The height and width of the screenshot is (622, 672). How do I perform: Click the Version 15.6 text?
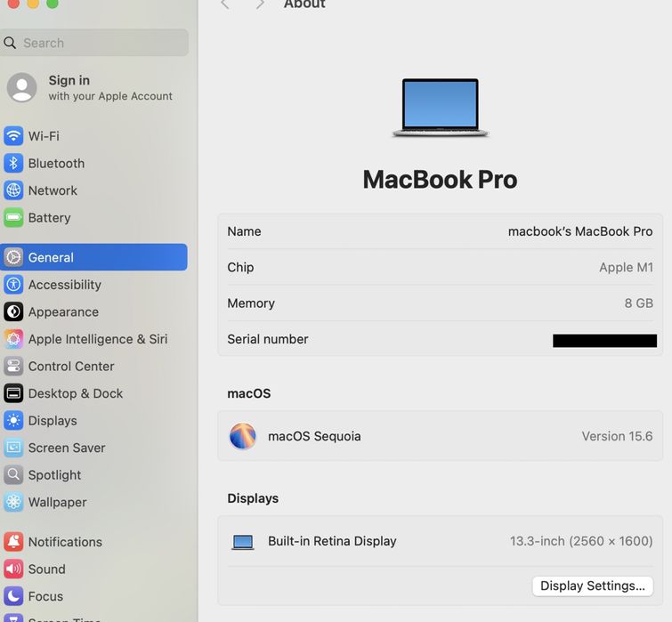coord(617,436)
